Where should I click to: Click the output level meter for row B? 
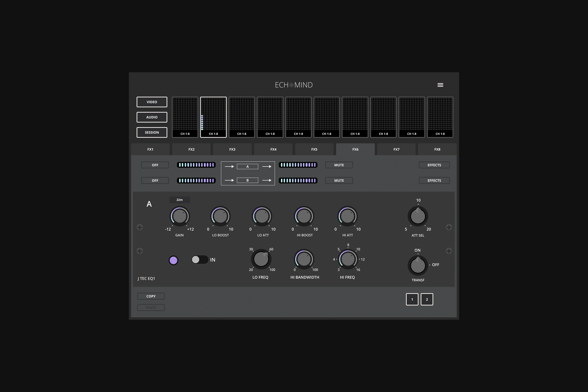(x=298, y=181)
